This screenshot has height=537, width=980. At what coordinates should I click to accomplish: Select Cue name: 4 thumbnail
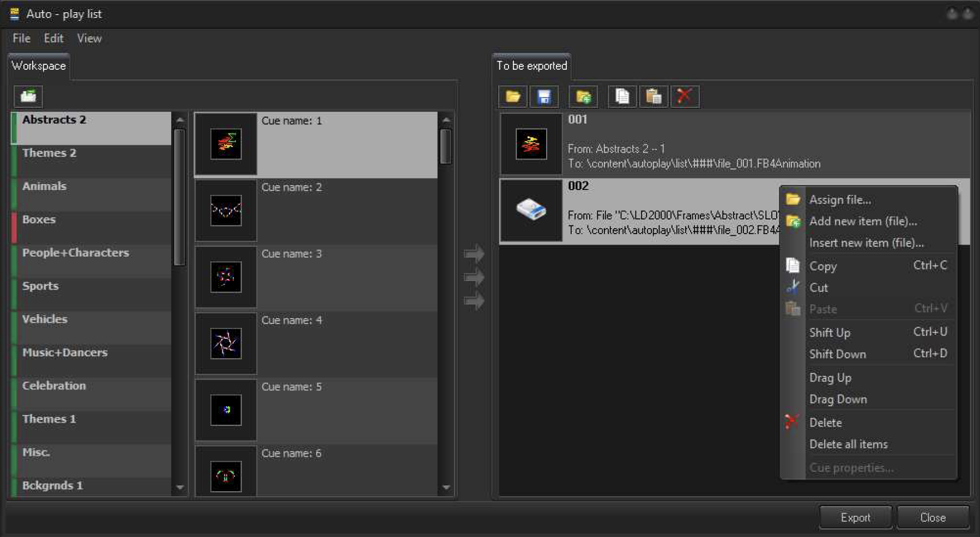point(226,343)
